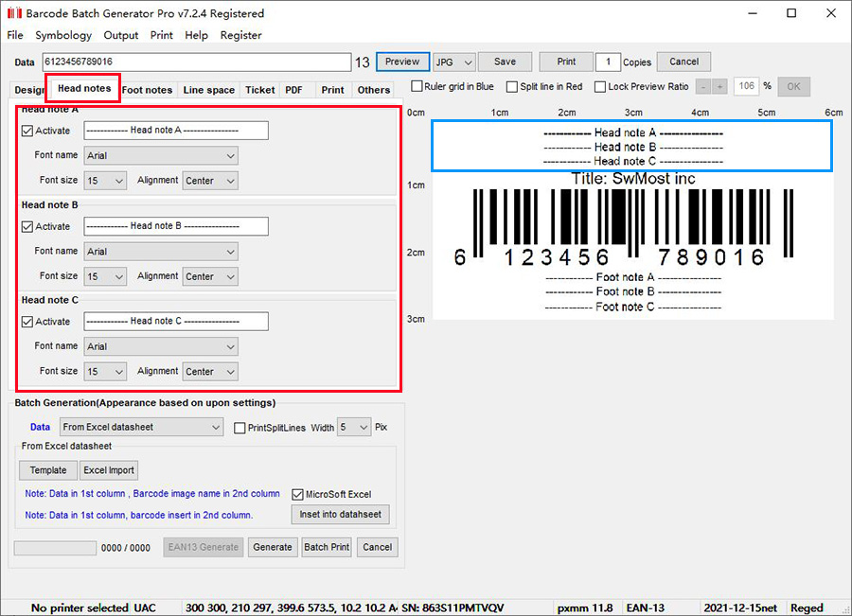852x616 pixels.
Task: Click the Excel Import button
Action: click(x=109, y=470)
